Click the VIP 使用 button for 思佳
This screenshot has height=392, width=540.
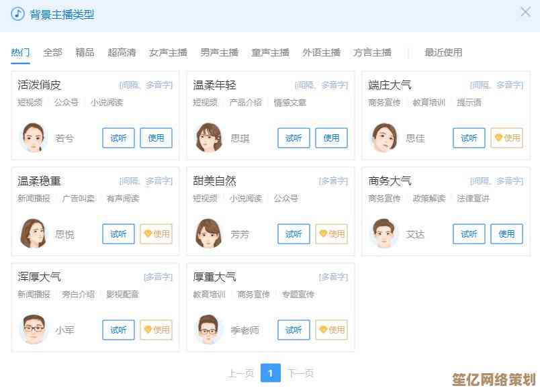point(506,138)
